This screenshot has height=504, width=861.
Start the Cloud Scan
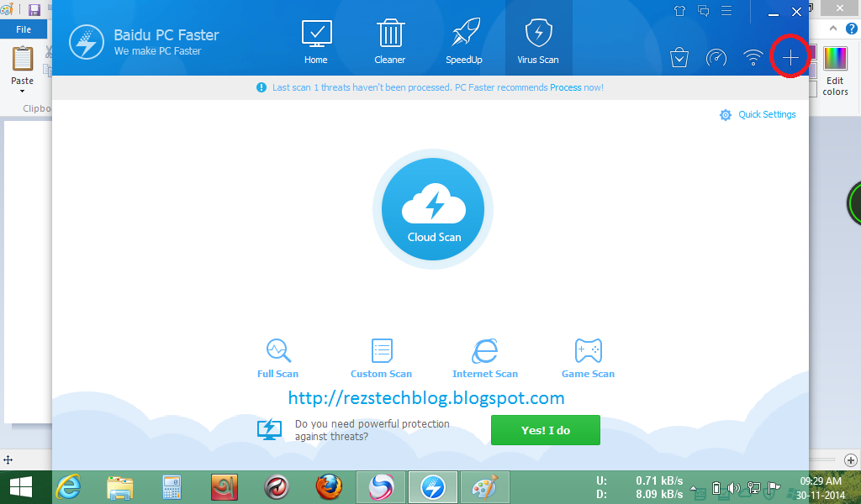pos(432,209)
